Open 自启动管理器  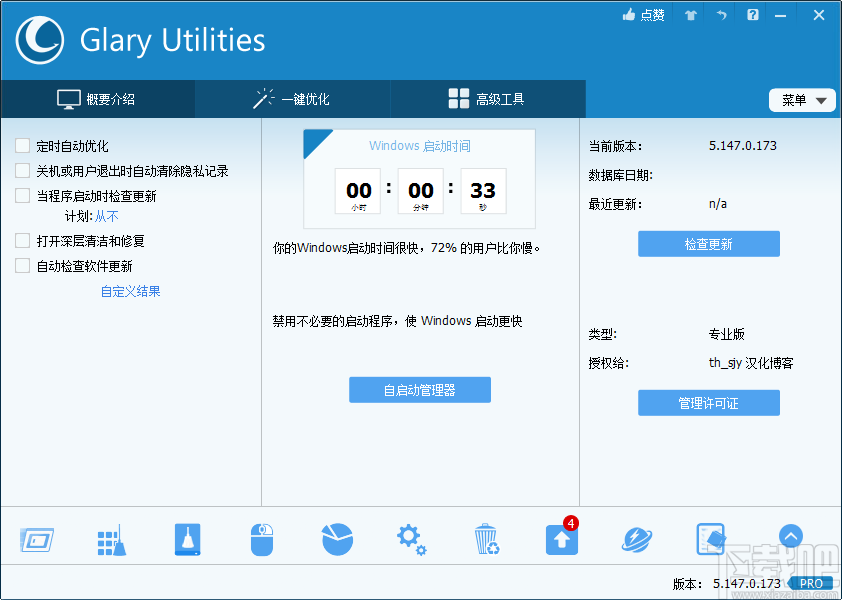point(420,390)
